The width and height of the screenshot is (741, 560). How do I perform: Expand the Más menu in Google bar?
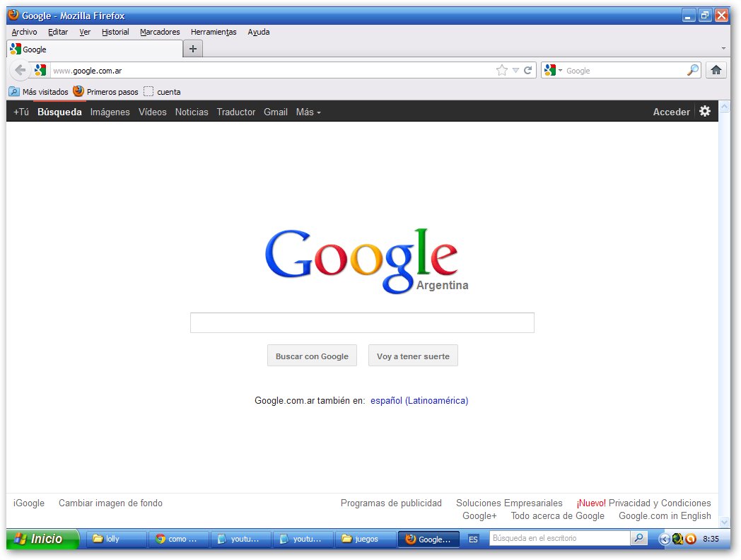[x=308, y=112]
